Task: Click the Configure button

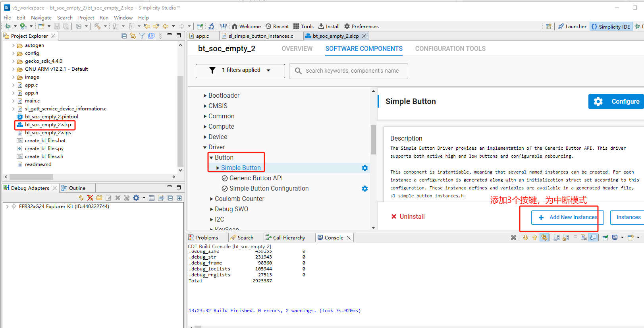Action: pos(616,101)
